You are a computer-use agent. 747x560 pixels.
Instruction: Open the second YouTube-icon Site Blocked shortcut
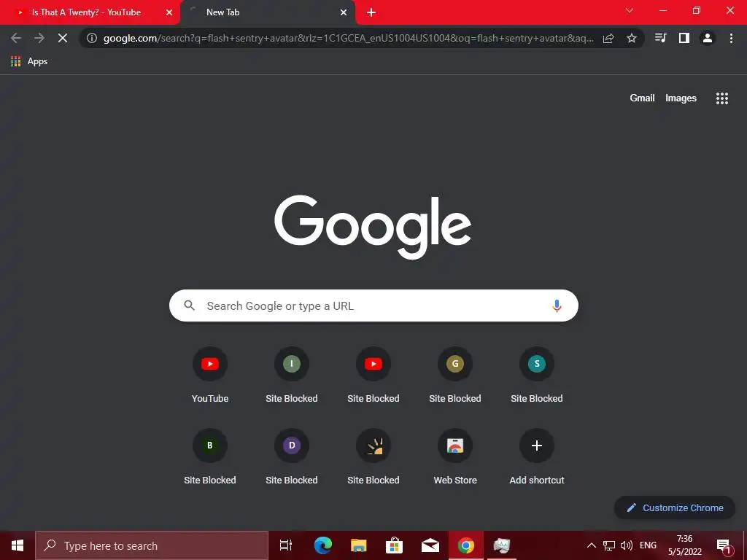[x=373, y=375]
